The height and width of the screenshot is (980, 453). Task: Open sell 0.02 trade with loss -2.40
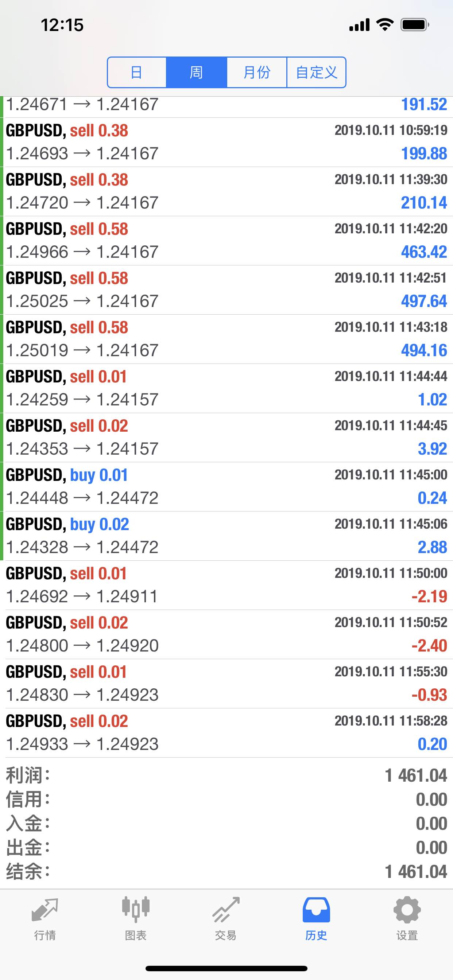pyautogui.click(x=226, y=634)
